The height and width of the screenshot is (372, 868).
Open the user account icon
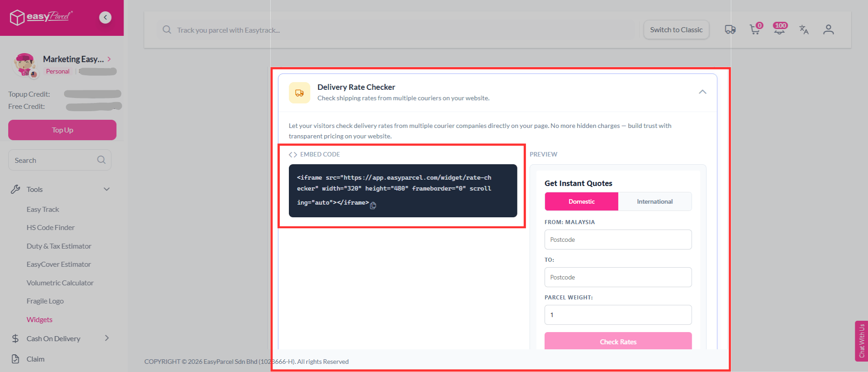pyautogui.click(x=828, y=29)
